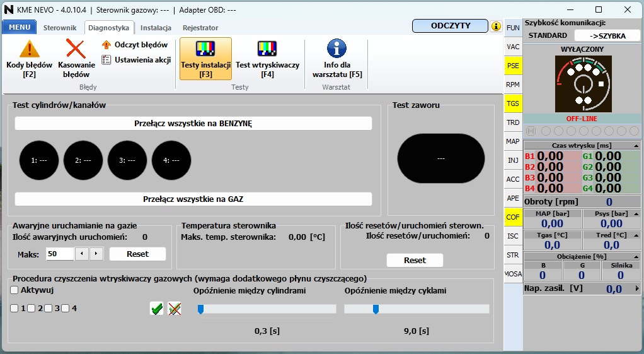Collapse Psys [bar] panel arrow
Screen dimensions: 644x354
coord(636,214)
